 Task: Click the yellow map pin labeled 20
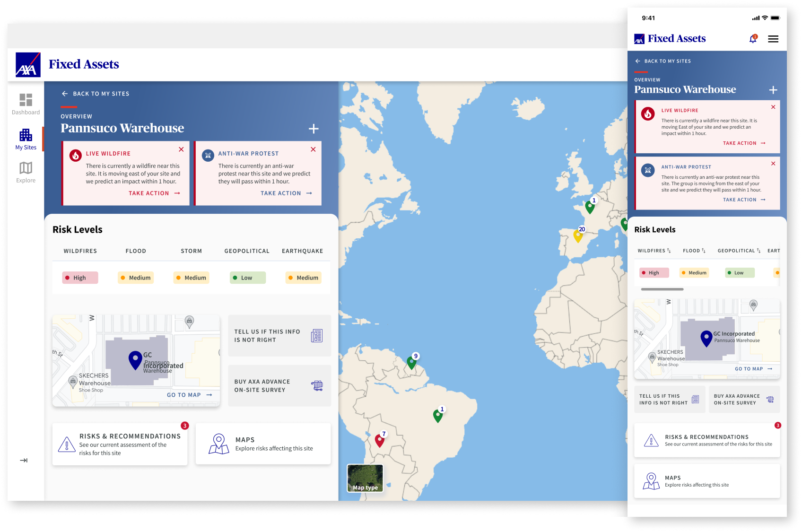tap(578, 235)
